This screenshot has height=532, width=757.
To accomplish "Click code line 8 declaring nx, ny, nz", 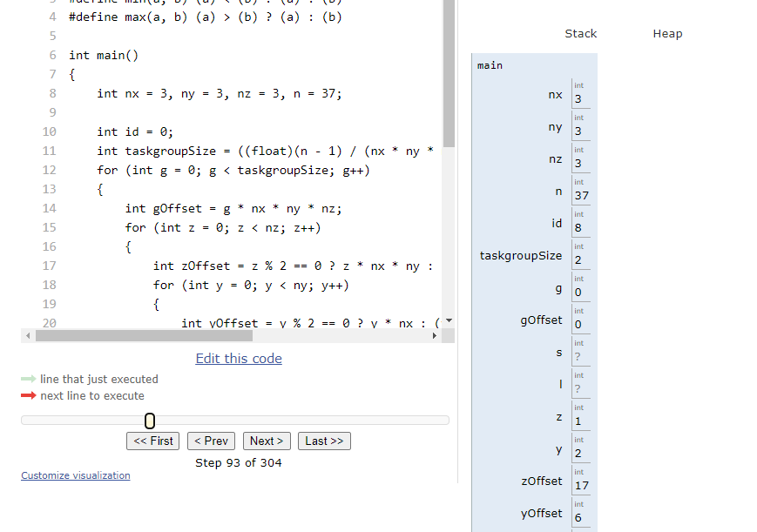I will click(219, 93).
